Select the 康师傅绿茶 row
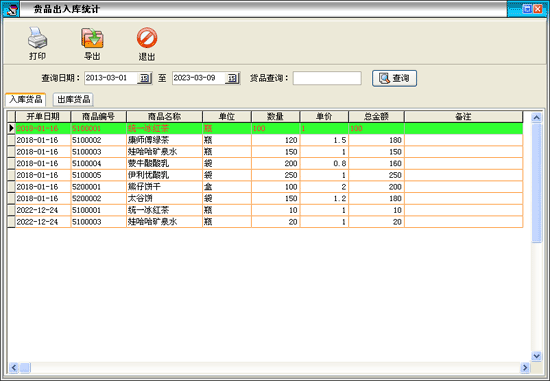 (265, 140)
